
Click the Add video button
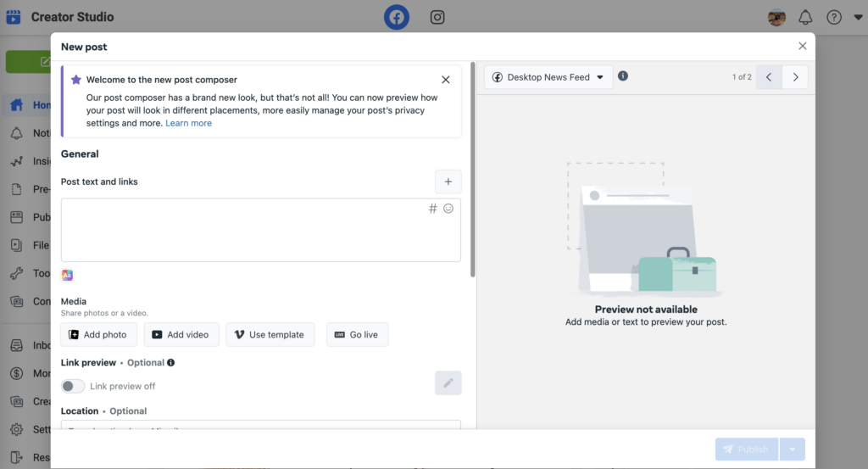click(181, 334)
